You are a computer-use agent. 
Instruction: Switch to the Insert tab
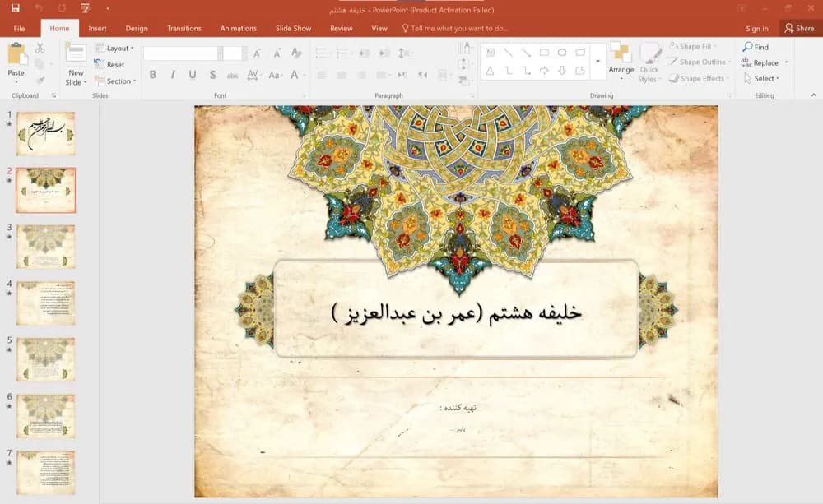tap(97, 28)
